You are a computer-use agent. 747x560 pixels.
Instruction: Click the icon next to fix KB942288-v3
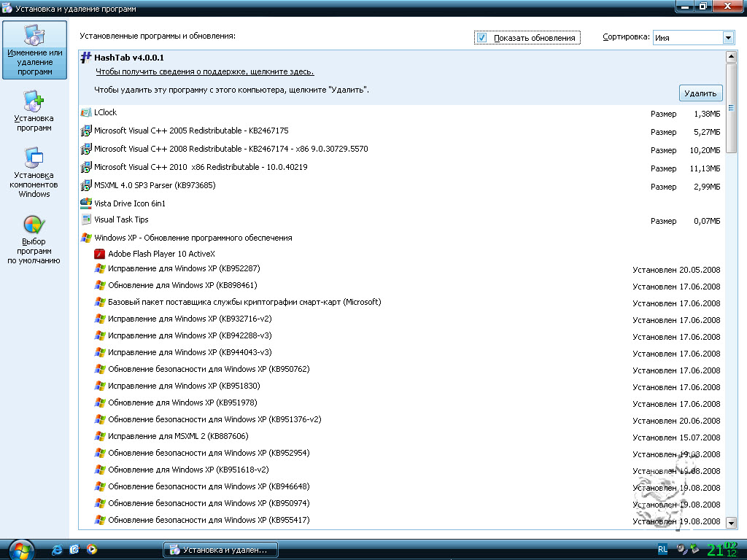coord(99,335)
